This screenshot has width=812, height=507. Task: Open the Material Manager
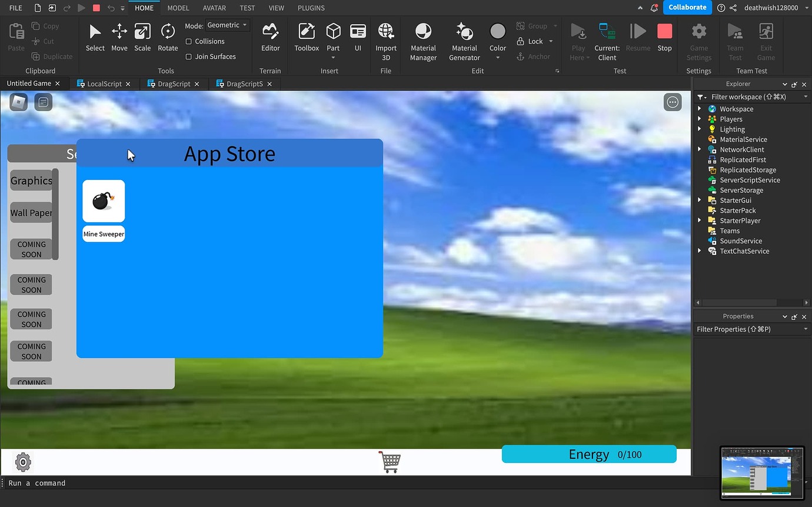point(423,40)
